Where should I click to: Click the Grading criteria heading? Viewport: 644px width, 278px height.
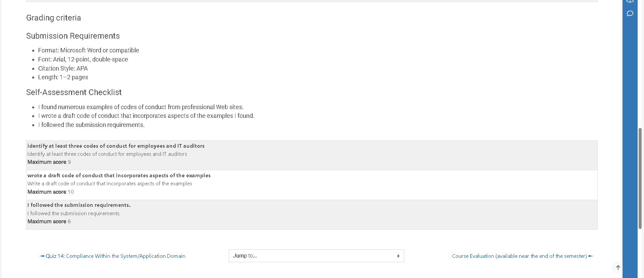pyautogui.click(x=54, y=18)
